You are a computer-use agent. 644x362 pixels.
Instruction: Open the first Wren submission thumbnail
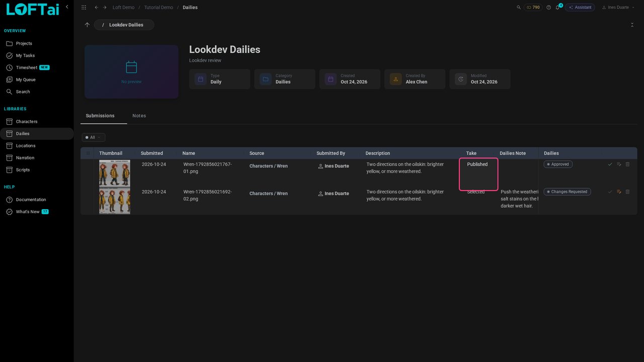click(115, 173)
